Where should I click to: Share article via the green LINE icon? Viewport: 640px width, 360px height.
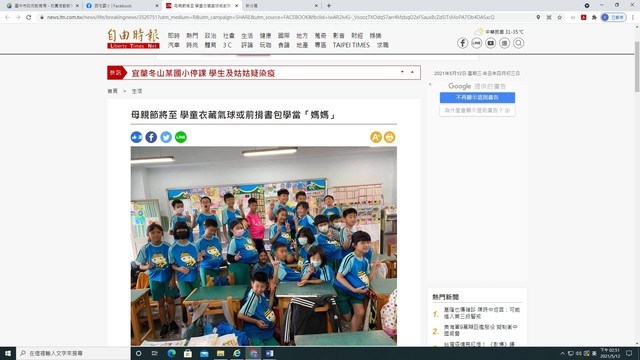[x=181, y=137]
